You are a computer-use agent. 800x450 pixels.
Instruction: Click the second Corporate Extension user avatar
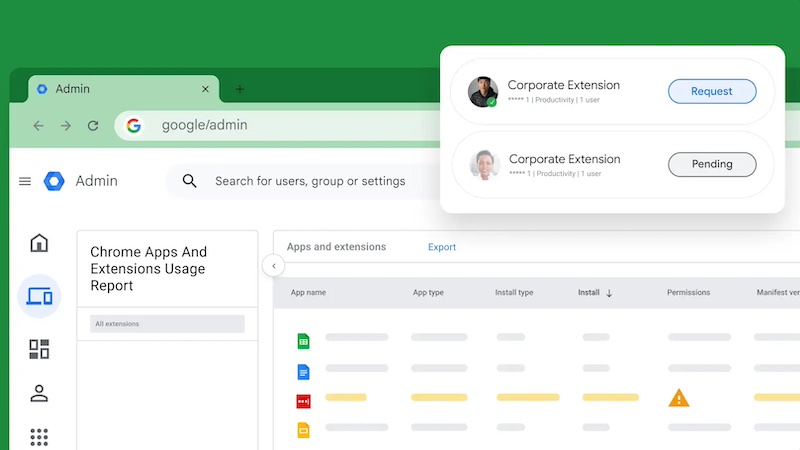[484, 165]
